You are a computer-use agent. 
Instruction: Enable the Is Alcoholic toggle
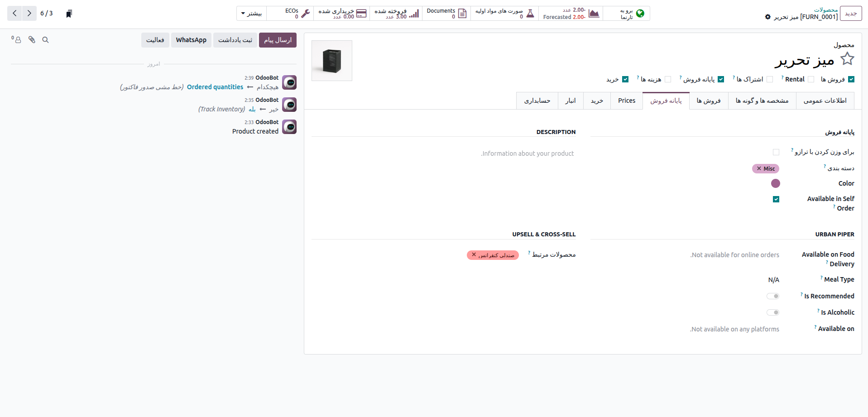[x=772, y=312]
